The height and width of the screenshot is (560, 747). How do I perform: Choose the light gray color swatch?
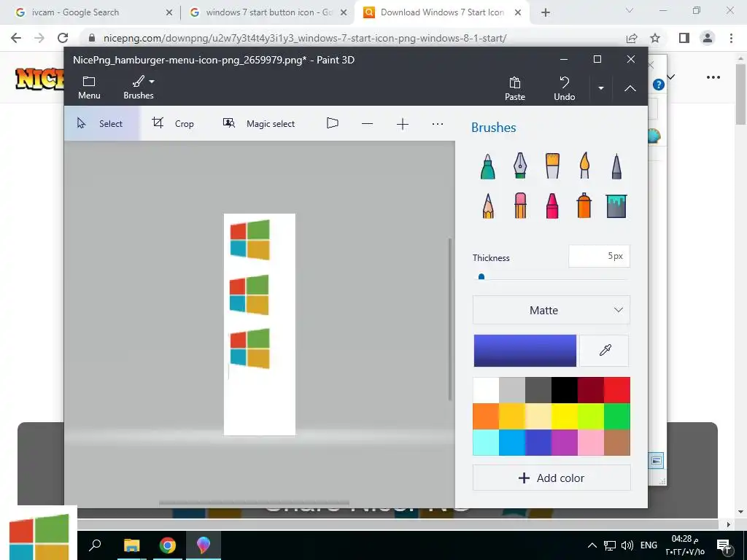[512, 390]
